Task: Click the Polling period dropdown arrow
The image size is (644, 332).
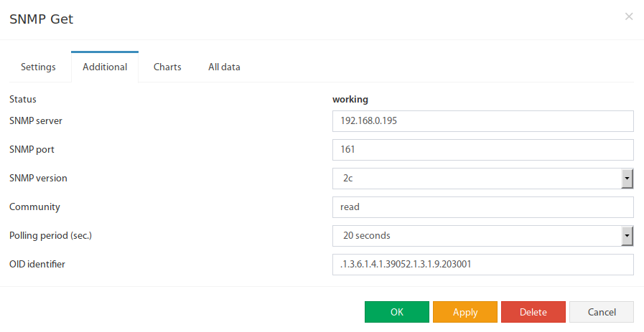Action: 627,236
